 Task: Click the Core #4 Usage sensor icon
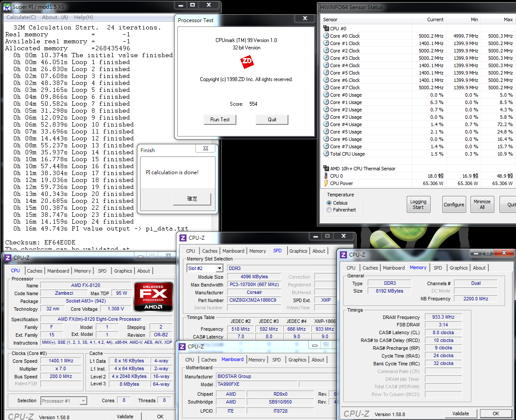pos(326,124)
